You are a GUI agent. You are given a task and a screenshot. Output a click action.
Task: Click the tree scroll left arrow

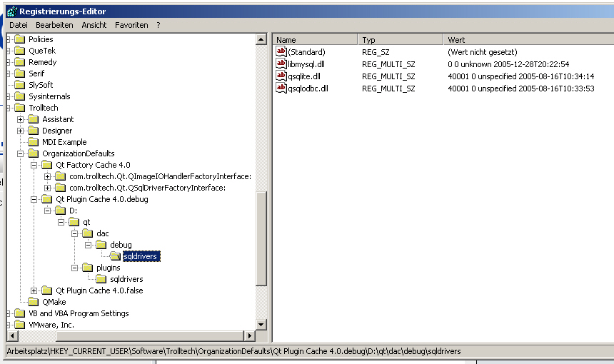[13, 335]
